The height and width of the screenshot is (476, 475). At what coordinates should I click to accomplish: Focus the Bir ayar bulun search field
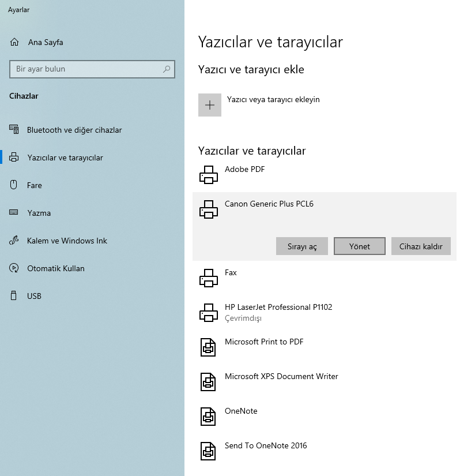[x=92, y=69]
